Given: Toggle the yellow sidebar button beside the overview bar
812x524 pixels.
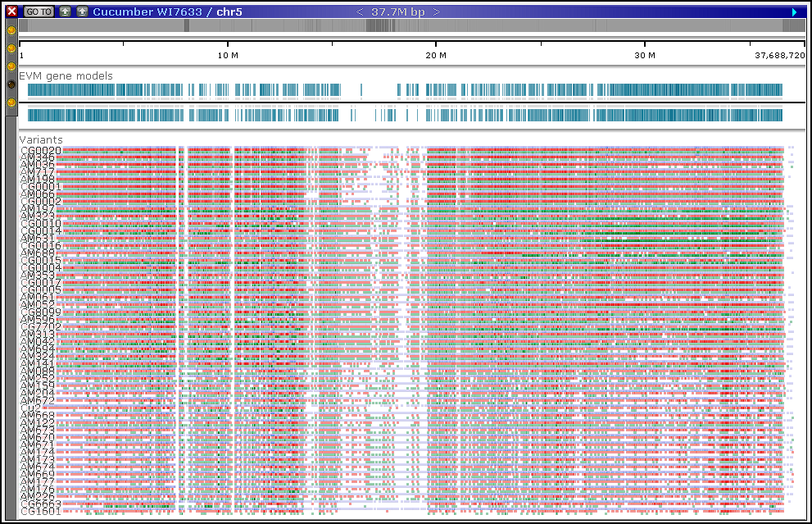Looking at the screenshot, I should tap(11, 30).
